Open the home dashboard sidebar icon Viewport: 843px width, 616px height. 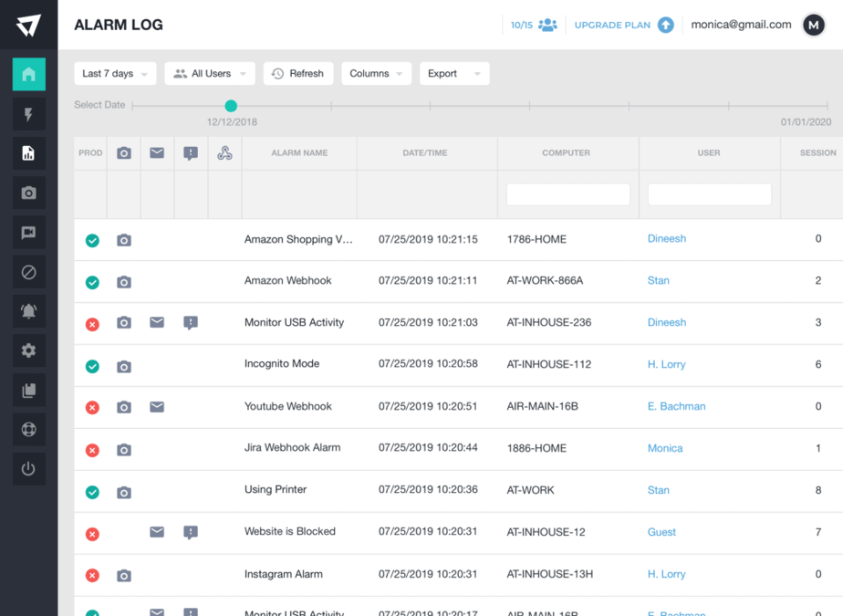(28, 74)
